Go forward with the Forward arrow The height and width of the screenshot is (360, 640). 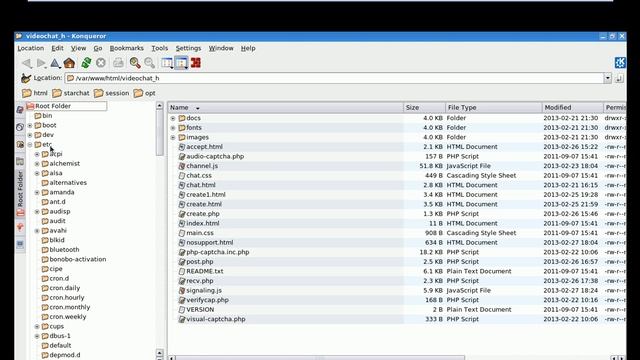click(x=41, y=63)
